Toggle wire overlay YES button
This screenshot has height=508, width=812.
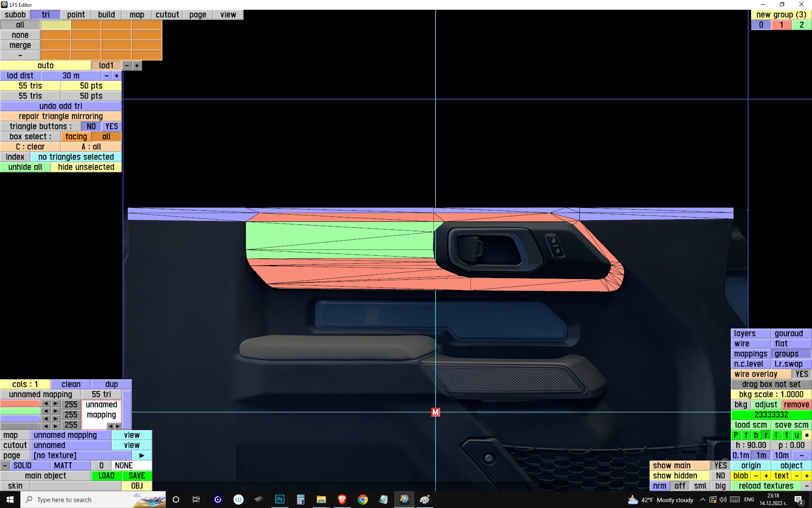(x=801, y=374)
